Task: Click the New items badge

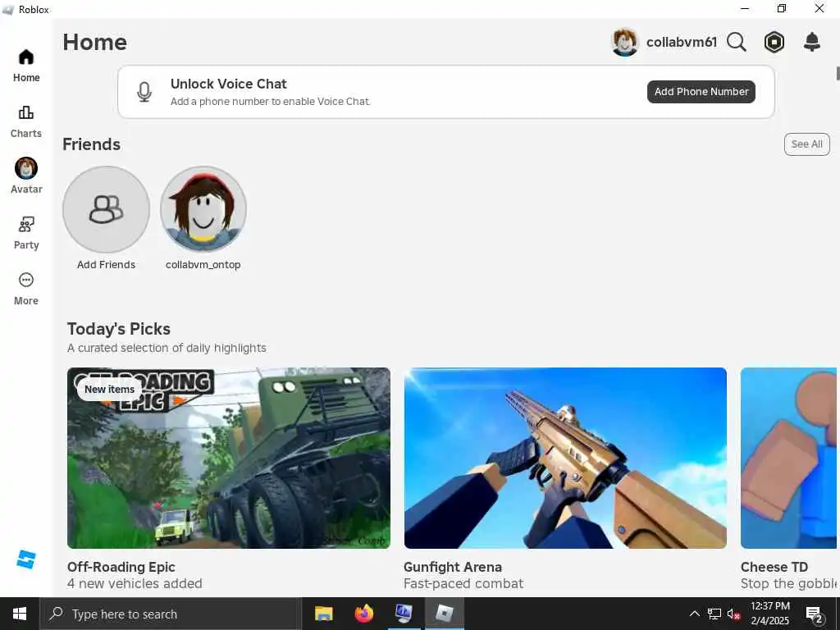Action: pyautogui.click(x=109, y=390)
